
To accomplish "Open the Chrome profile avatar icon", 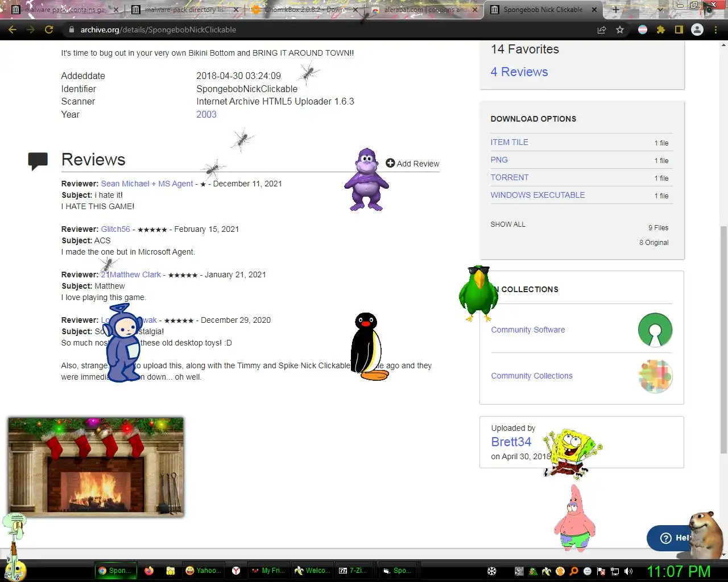I will (x=697, y=30).
